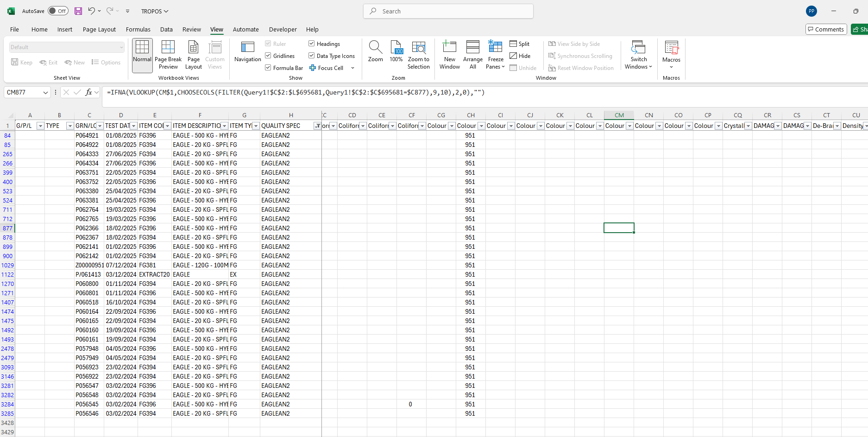The image size is (868, 437).
Task: Hide the current window
Action: 520,56
